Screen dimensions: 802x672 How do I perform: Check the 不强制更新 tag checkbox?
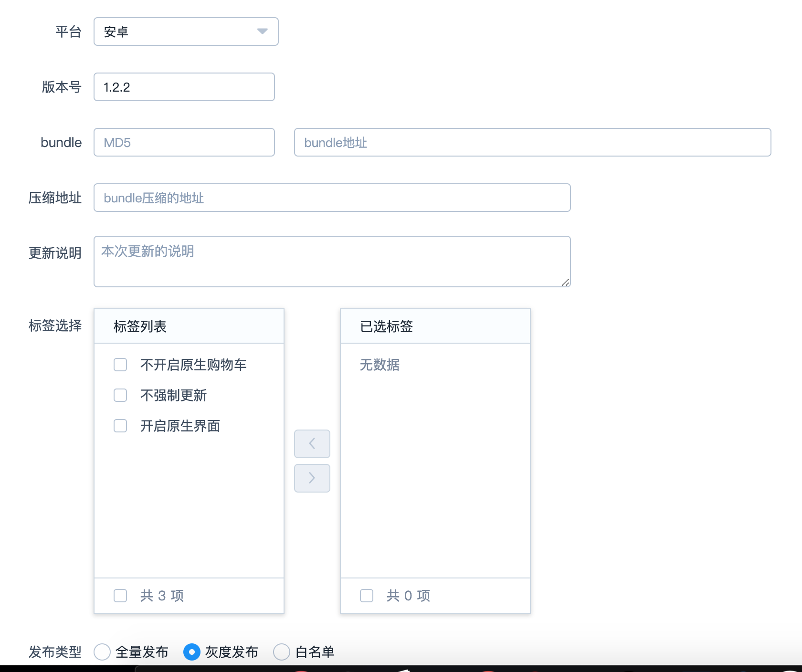click(120, 395)
